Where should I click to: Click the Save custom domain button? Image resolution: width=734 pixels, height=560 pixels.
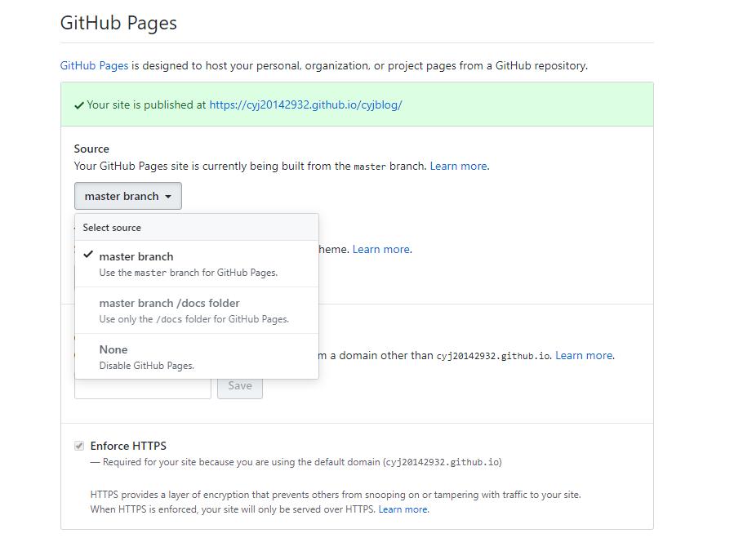pos(239,386)
